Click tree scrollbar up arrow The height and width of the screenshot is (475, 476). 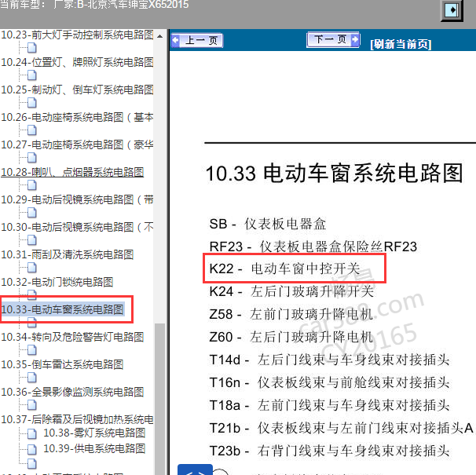[159, 36]
